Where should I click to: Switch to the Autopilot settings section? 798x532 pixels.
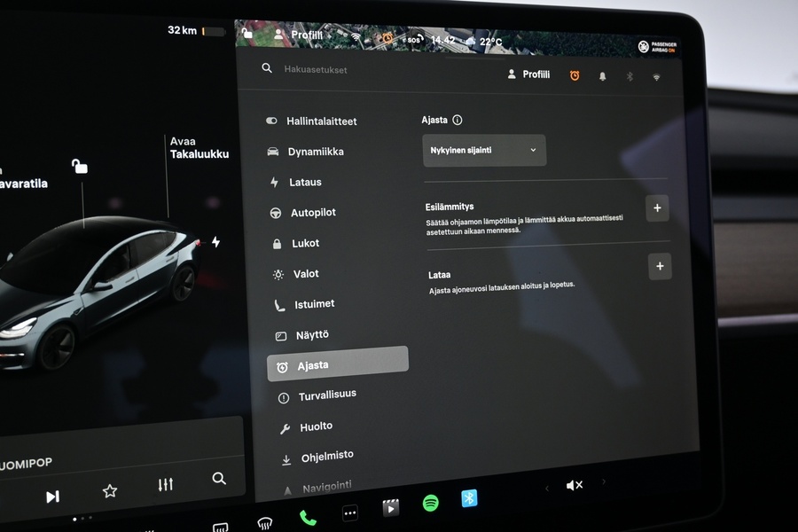[317, 213]
